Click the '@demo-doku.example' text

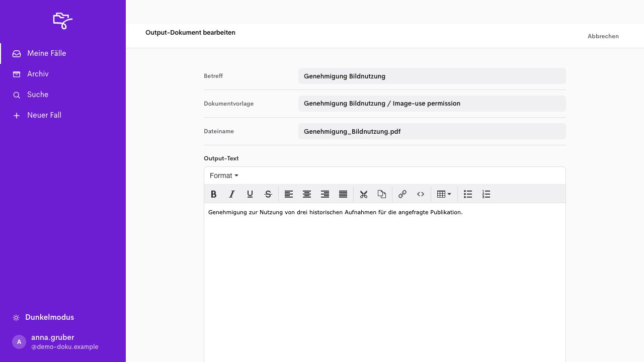(x=65, y=347)
